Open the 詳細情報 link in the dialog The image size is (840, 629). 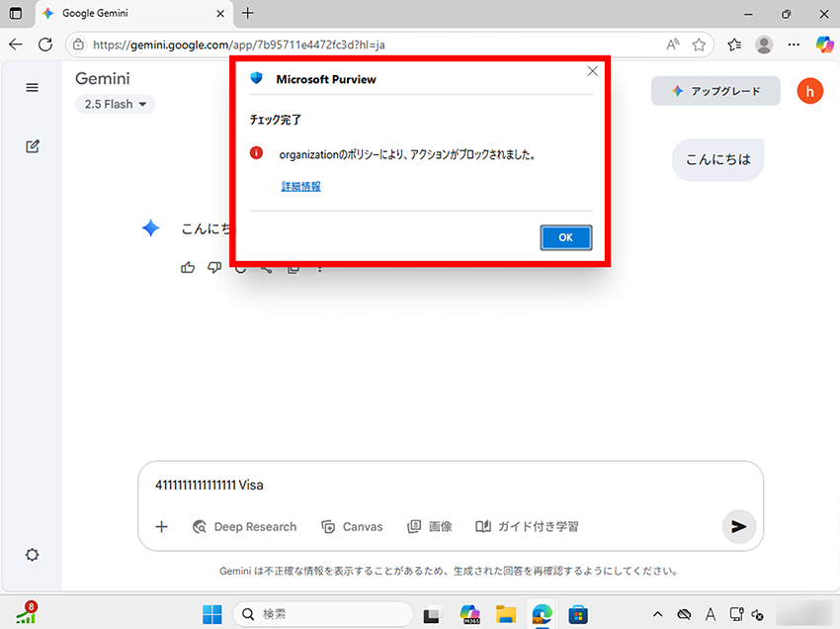coord(300,186)
